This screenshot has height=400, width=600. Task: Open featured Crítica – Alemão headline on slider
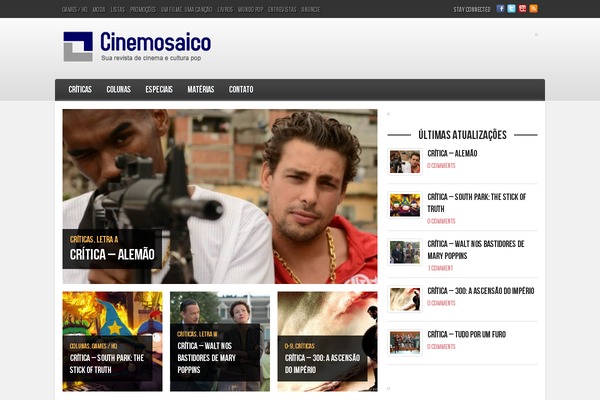[112, 254]
